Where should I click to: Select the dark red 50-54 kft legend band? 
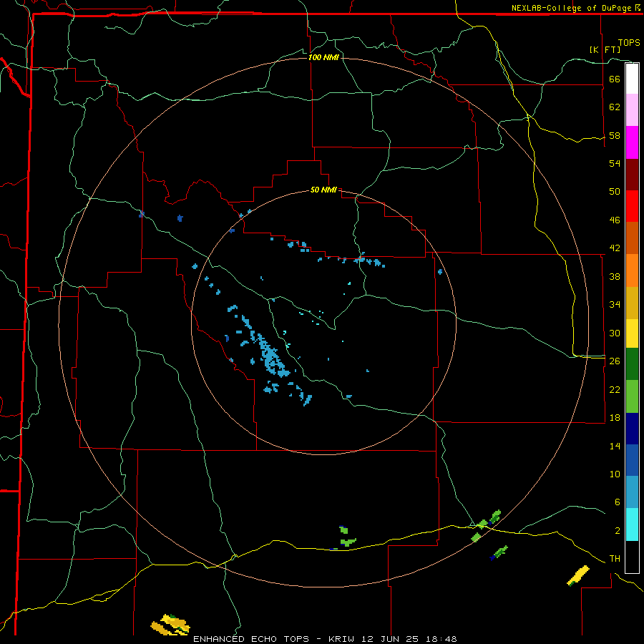[x=632, y=175]
